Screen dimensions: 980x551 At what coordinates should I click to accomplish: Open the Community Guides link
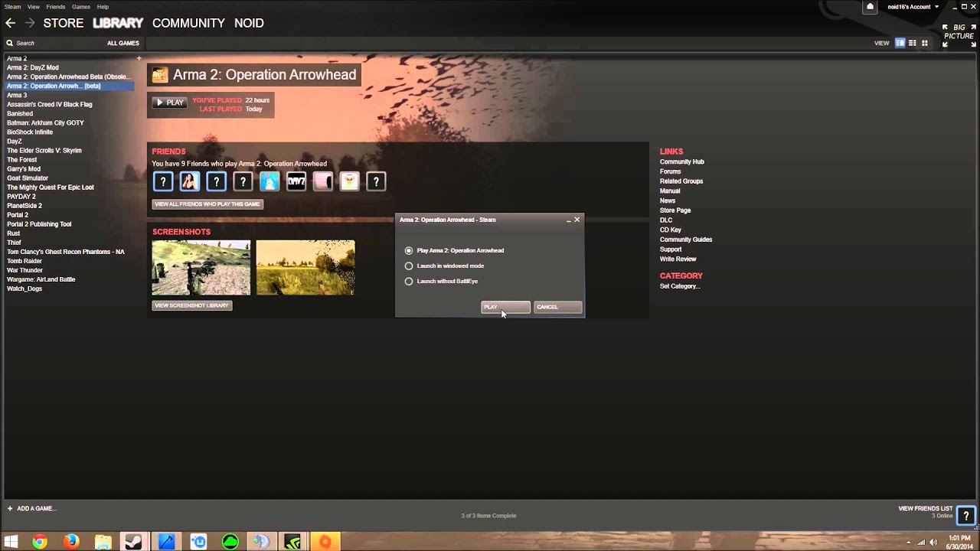click(686, 240)
